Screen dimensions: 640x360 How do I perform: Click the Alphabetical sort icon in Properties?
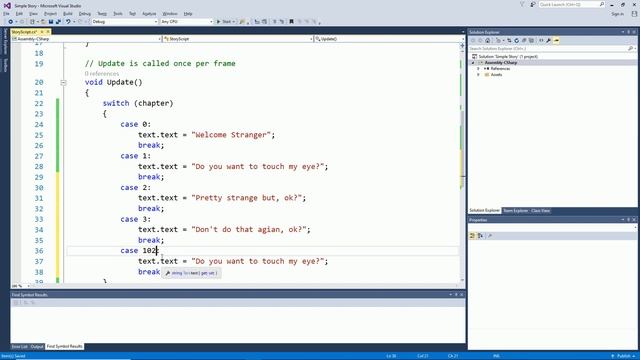tap(480, 236)
